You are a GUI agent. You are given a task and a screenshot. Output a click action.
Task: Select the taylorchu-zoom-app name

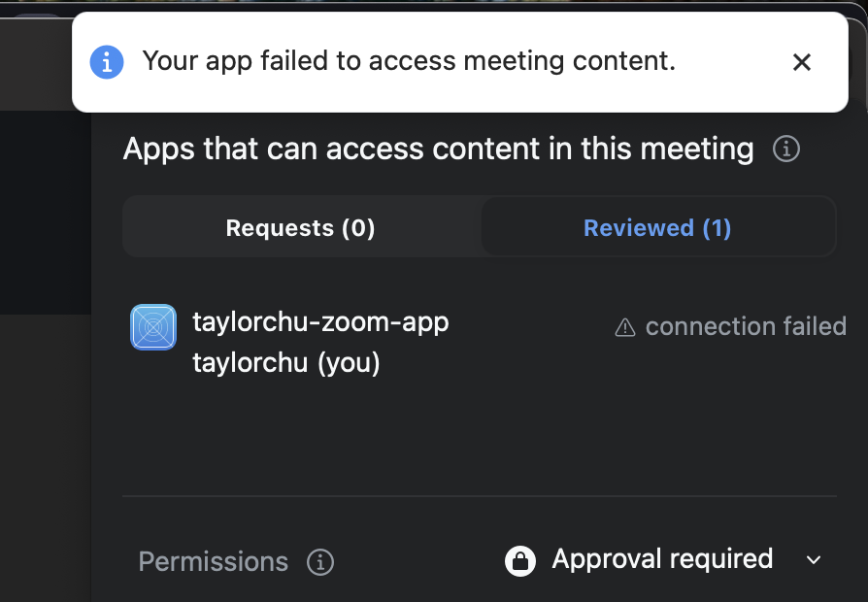click(320, 321)
